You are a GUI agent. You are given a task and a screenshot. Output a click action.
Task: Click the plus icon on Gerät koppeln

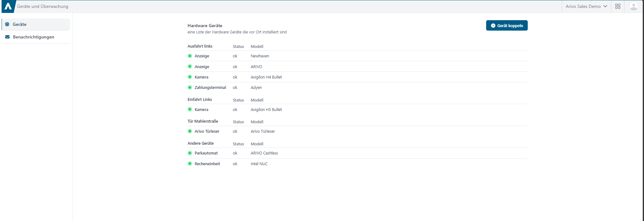(x=493, y=26)
